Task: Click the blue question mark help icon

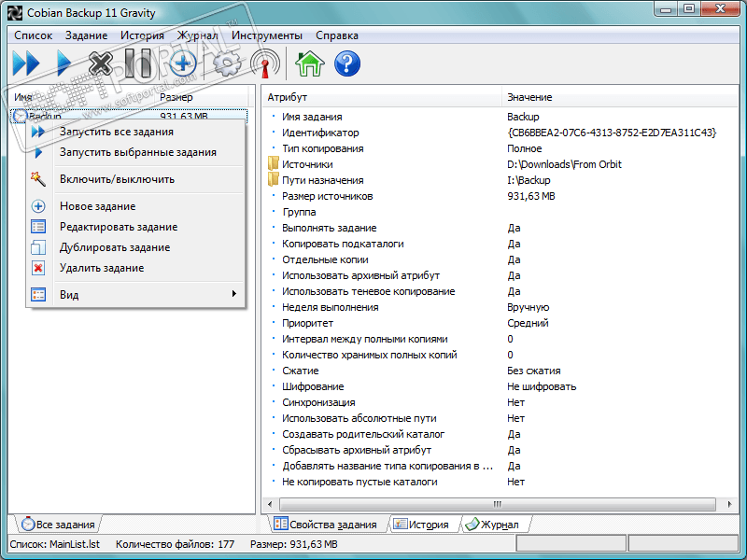Action: pyautogui.click(x=346, y=63)
